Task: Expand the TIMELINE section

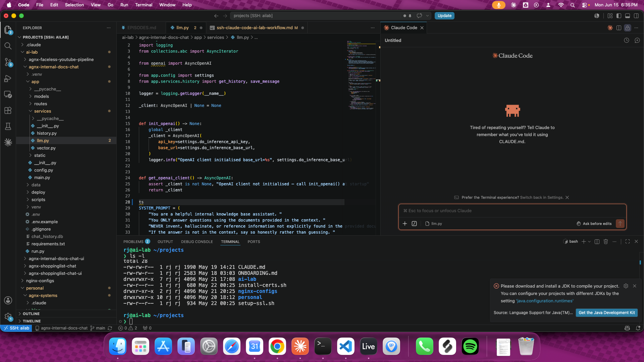Action: click(32, 321)
